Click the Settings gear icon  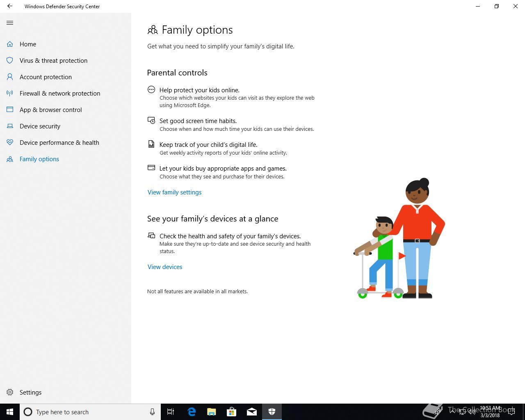[10, 392]
